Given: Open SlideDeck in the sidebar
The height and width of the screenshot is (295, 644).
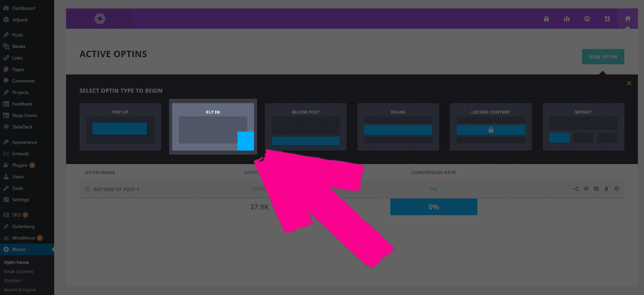Looking at the screenshot, I should (x=27, y=127).
